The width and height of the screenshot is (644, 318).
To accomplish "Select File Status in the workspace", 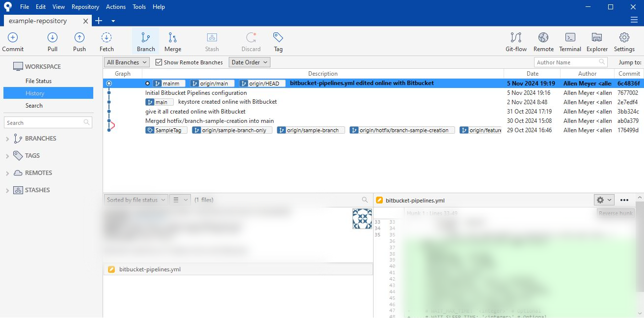I will (x=38, y=81).
